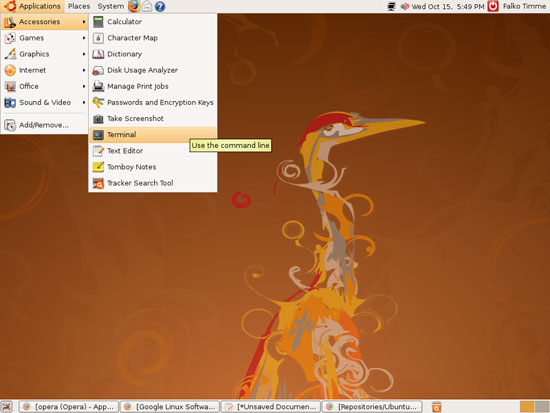Click the date and time clock
Image resolution: width=550 pixels, height=413 pixels.
coord(448,6)
